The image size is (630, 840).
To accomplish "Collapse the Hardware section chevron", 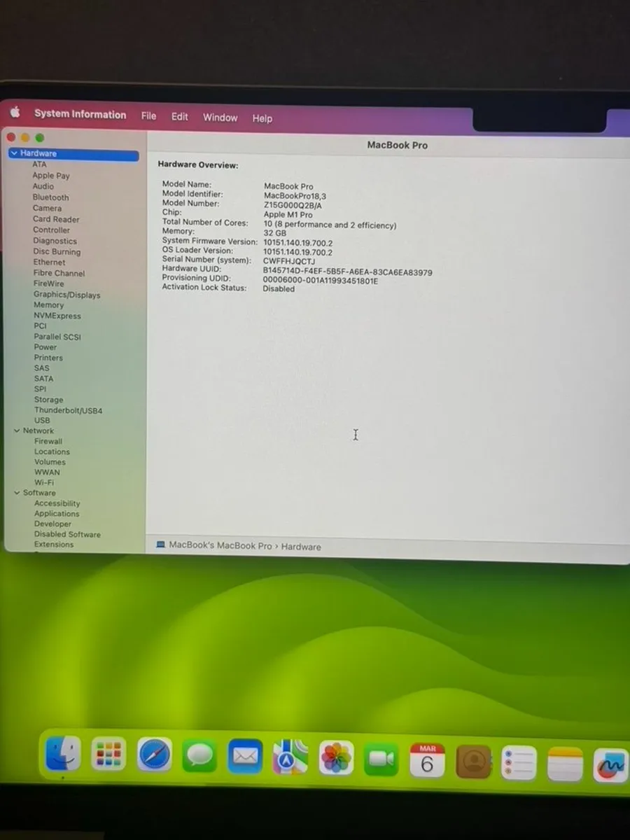I will [x=14, y=153].
